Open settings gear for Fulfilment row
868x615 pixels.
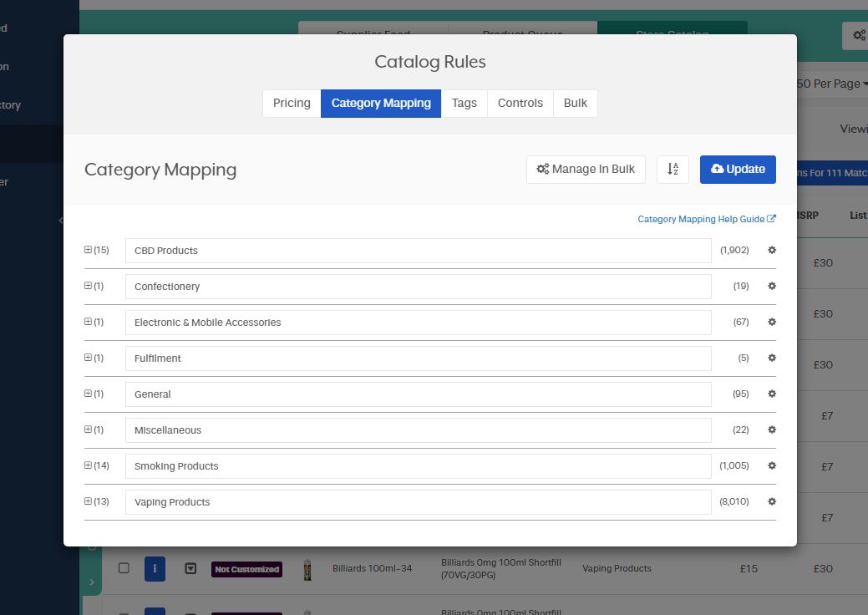tap(772, 358)
